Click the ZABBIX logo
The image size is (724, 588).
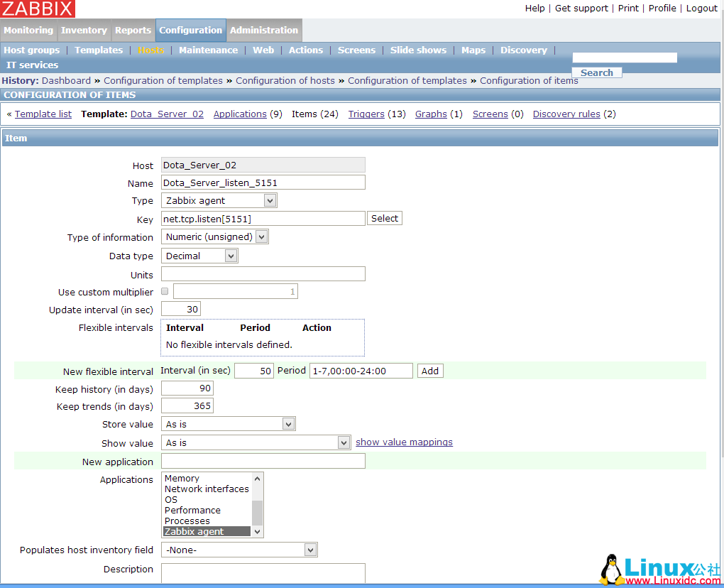click(38, 9)
